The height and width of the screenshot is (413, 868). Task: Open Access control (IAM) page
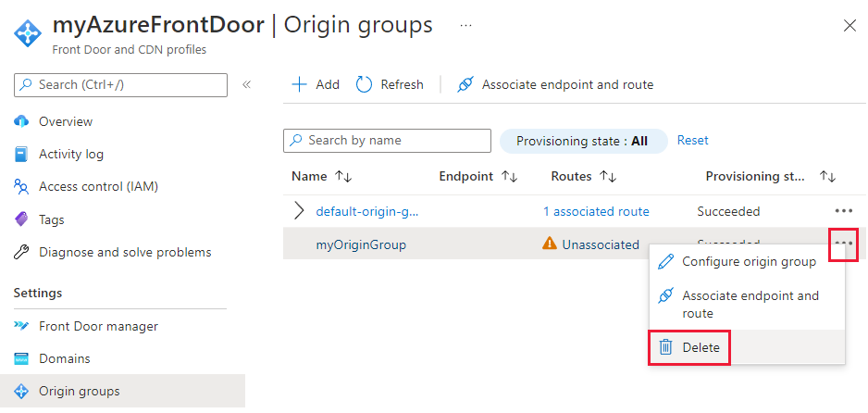[97, 186]
